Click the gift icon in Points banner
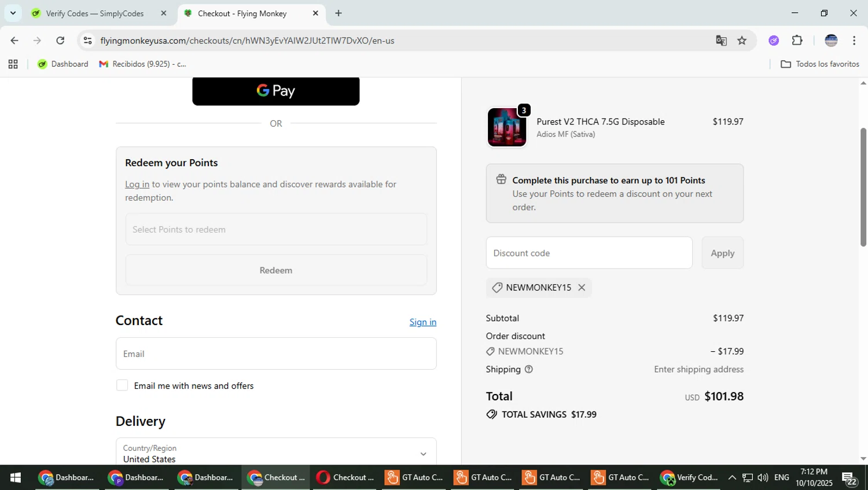 [501, 179]
